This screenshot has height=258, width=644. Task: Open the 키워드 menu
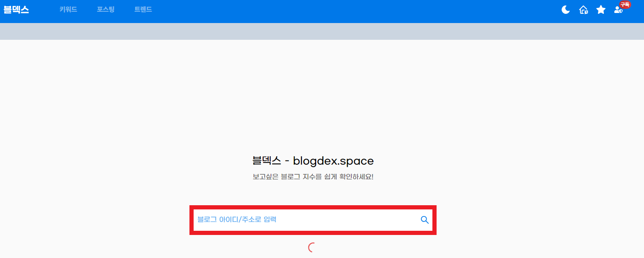68,9
